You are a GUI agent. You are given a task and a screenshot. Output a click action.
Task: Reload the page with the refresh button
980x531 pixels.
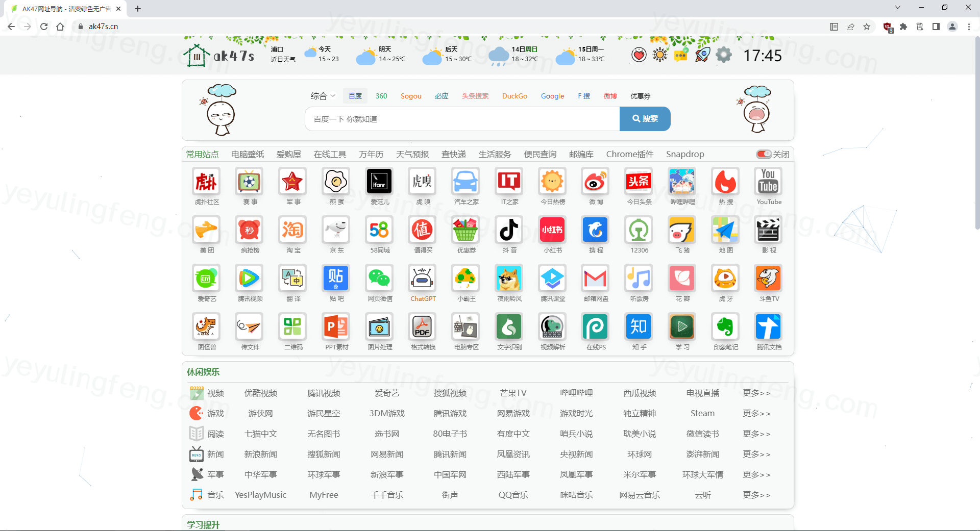click(44, 27)
